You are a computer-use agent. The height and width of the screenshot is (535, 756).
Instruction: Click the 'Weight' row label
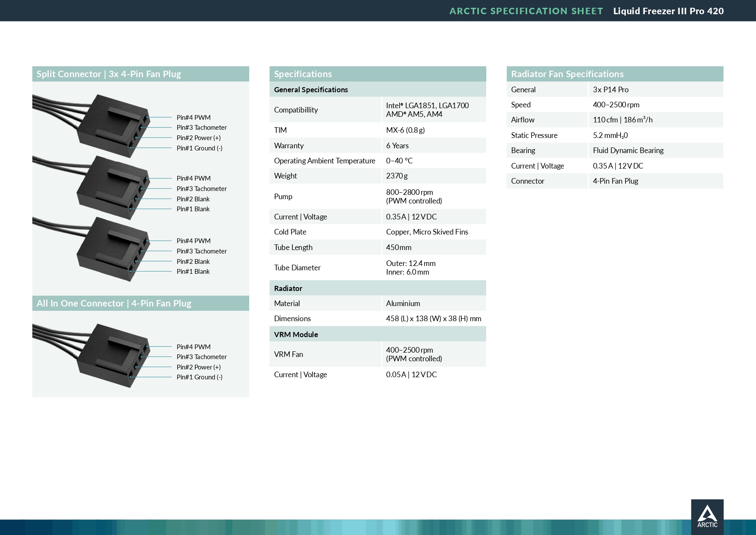(x=285, y=176)
